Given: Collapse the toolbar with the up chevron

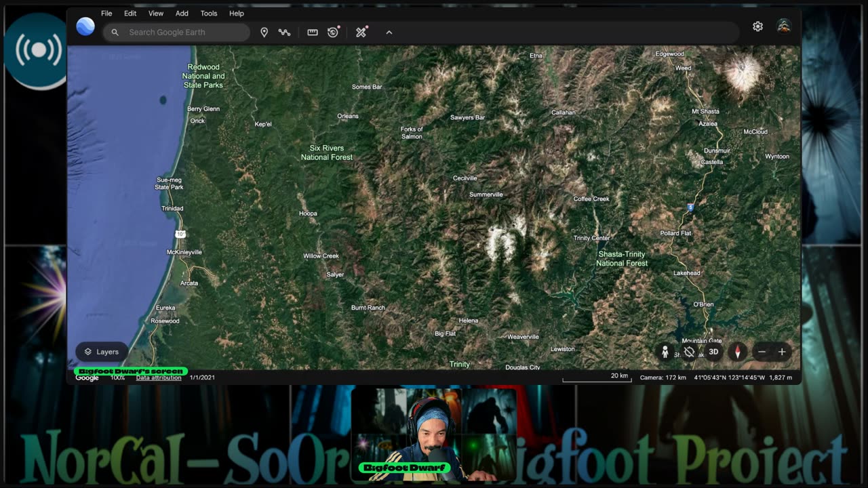Looking at the screenshot, I should pyautogui.click(x=389, y=32).
